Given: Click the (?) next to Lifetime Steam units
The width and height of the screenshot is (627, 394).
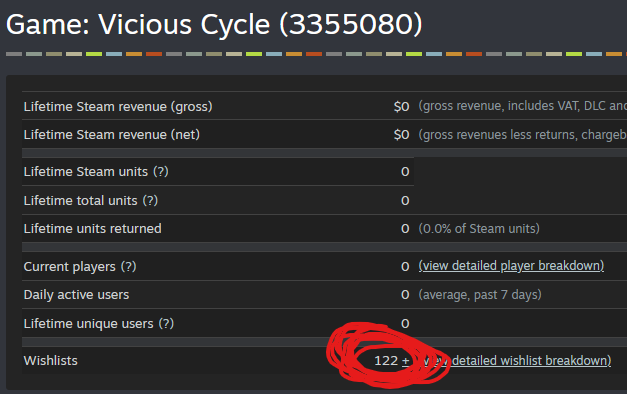Looking at the screenshot, I should coord(161,172).
